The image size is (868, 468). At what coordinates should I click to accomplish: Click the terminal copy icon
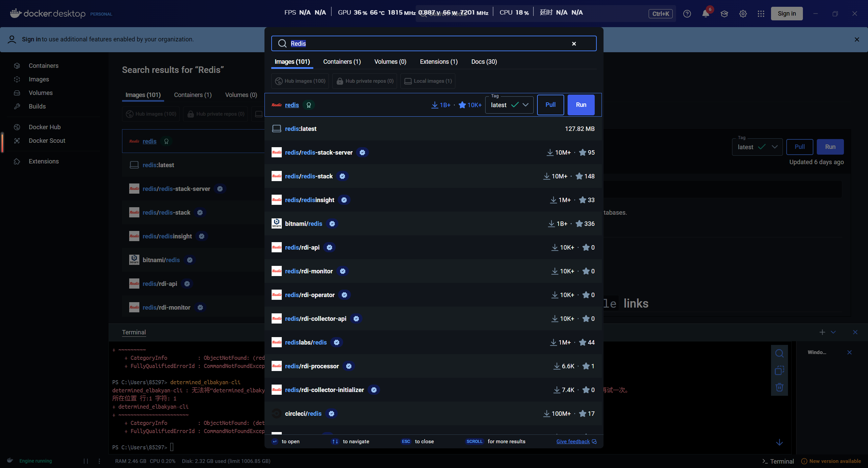[x=779, y=370]
